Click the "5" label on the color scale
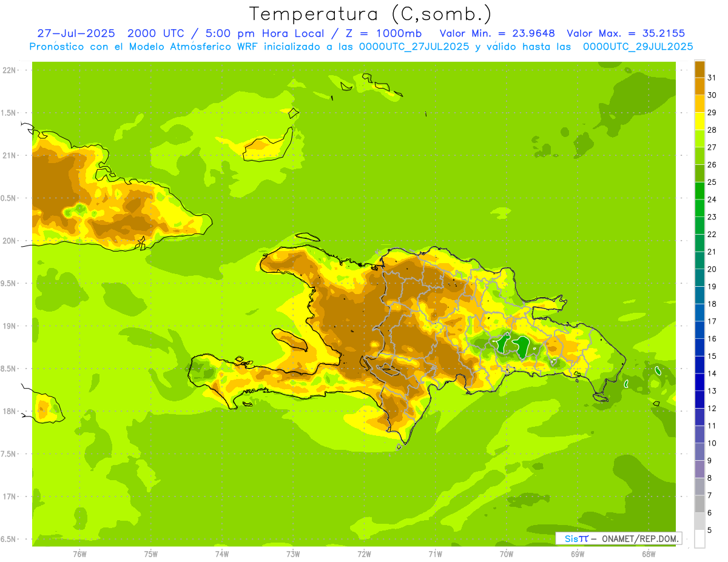Screen dimensions: 728x562 point(710,530)
